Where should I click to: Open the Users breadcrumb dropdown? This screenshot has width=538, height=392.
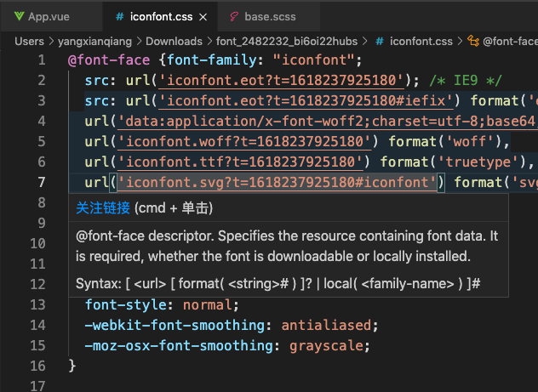pos(29,40)
